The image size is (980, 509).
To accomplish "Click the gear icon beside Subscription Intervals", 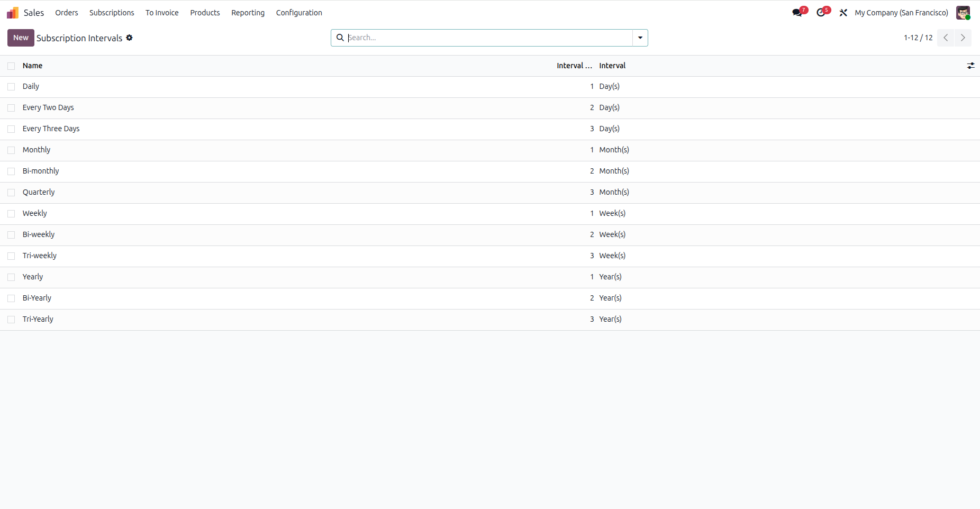I will pos(130,38).
